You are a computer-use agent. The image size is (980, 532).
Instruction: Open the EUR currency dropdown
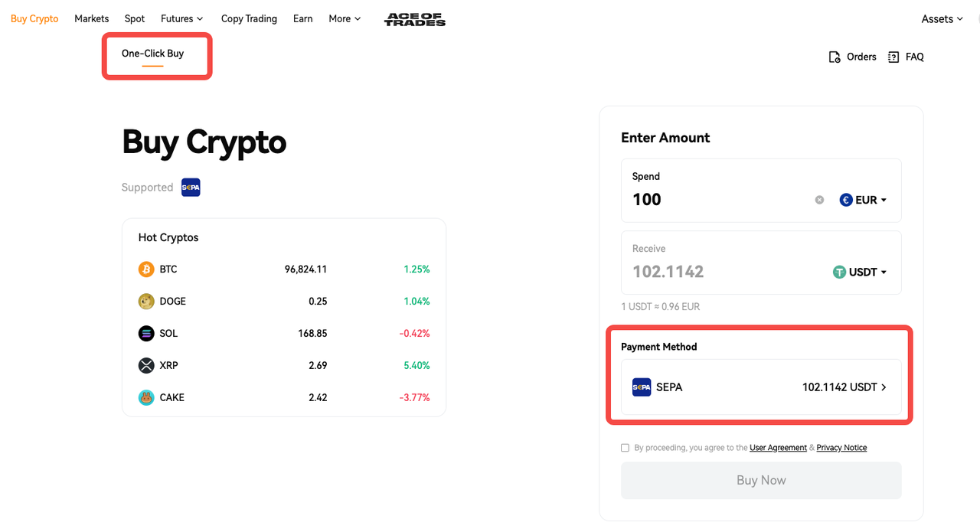864,200
